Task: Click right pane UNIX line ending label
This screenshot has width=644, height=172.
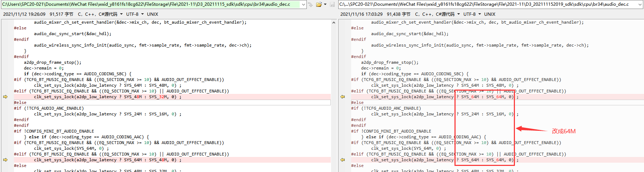Action: tap(490, 14)
